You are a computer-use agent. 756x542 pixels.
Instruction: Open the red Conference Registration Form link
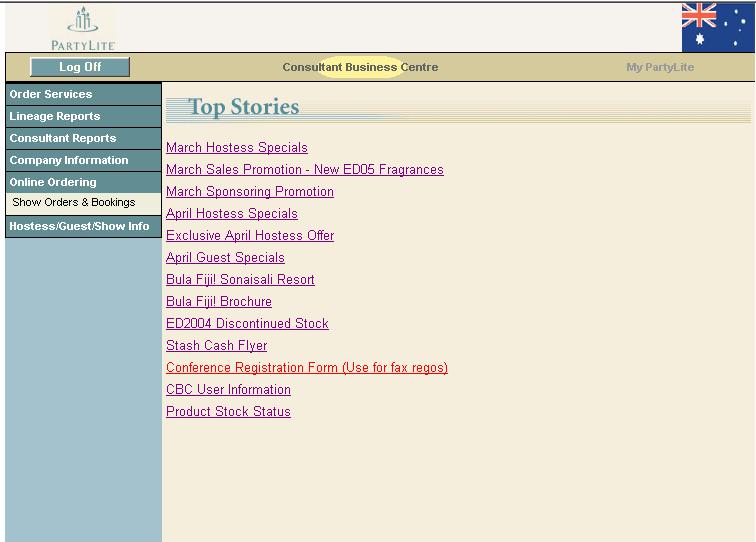click(x=307, y=368)
